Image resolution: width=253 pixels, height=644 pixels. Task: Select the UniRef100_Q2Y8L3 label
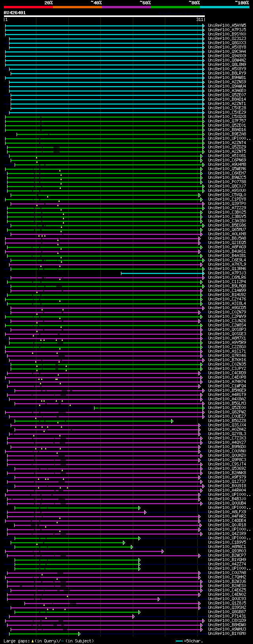click(x=227, y=434)
